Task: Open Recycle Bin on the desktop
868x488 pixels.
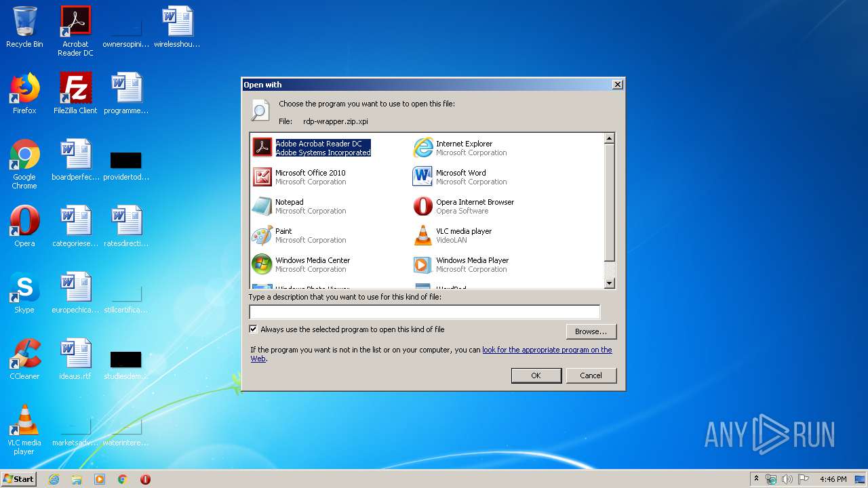Action: 24,28
